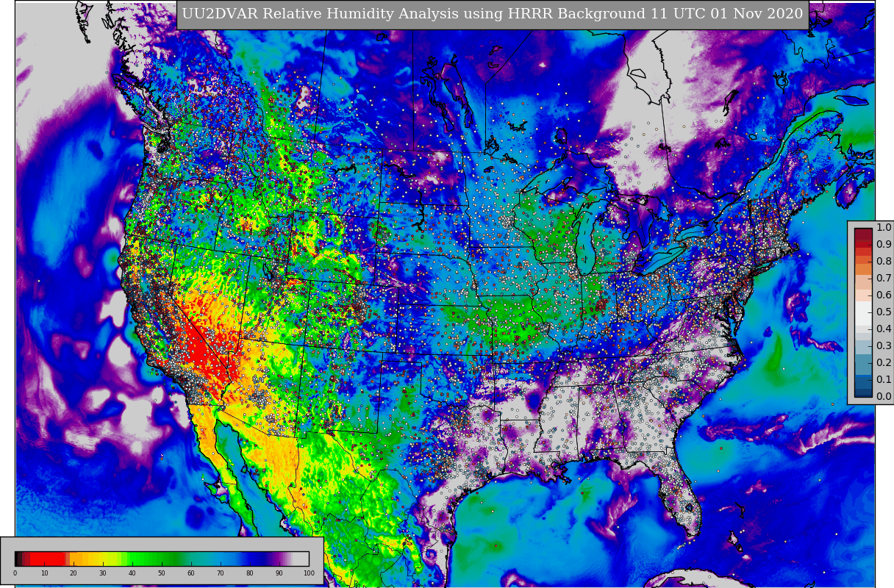
Task: Click the "20" tick on humidity colorbar
Action: pyautogui.click(x=74, y=573)
